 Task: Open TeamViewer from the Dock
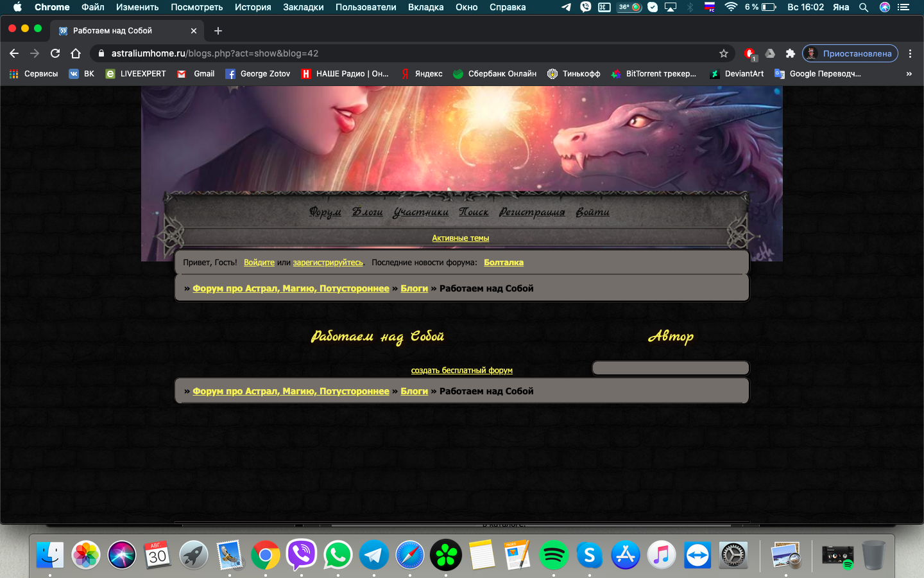pos(697,556)
